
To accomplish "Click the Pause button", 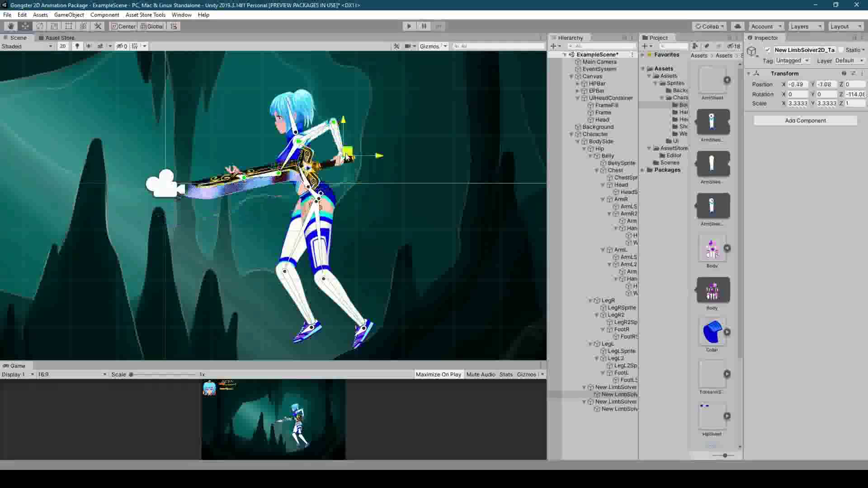I will 424,26.
